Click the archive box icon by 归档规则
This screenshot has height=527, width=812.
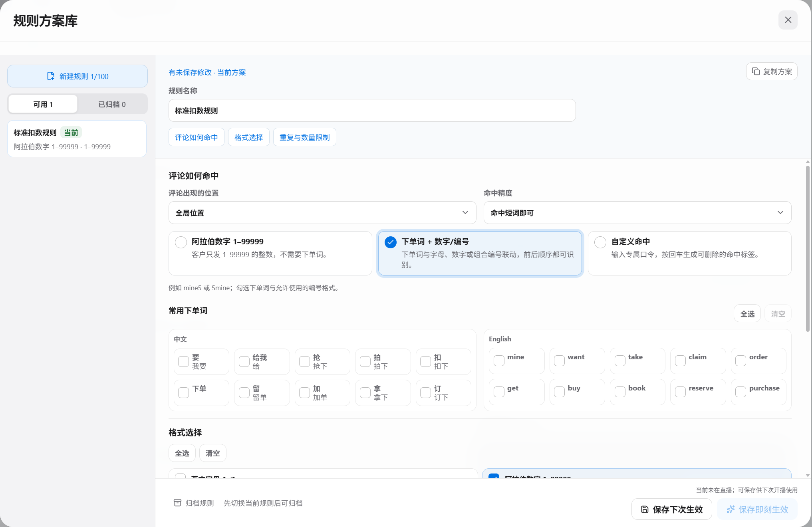(177, 503)
